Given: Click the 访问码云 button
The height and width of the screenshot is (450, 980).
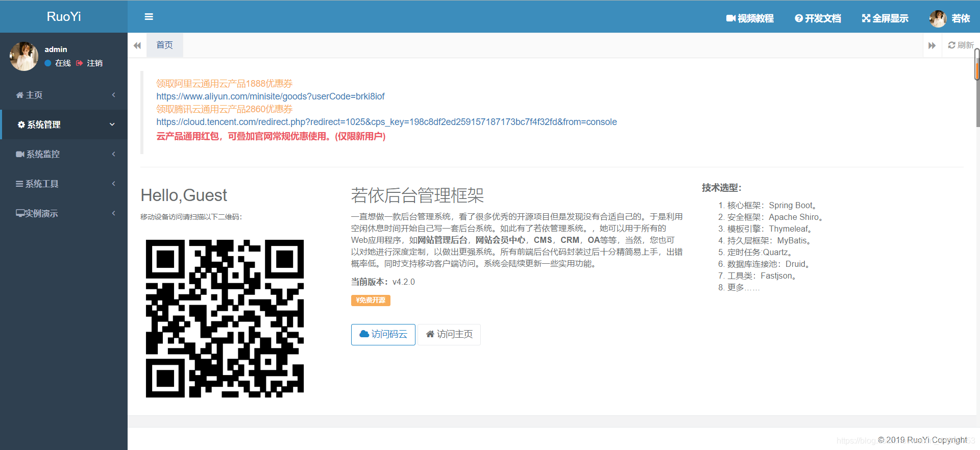Looking at the screenshot, I should [383, 335].
